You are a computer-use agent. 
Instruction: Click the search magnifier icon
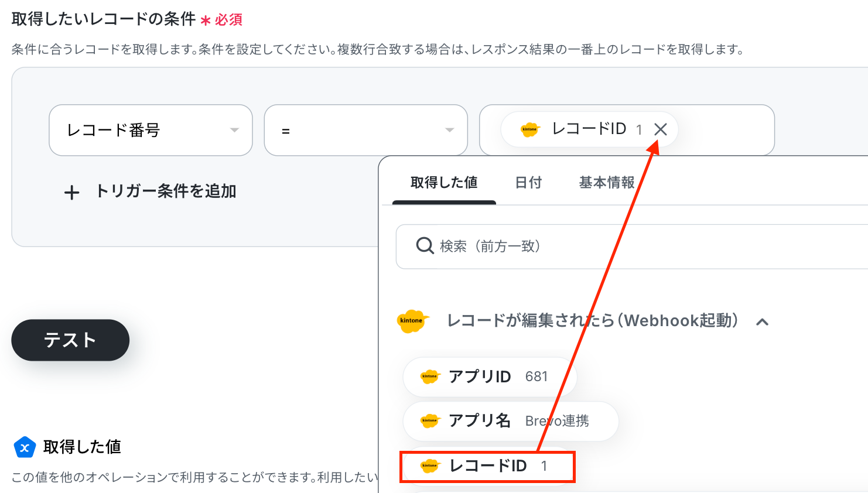[x=425, y=246]
